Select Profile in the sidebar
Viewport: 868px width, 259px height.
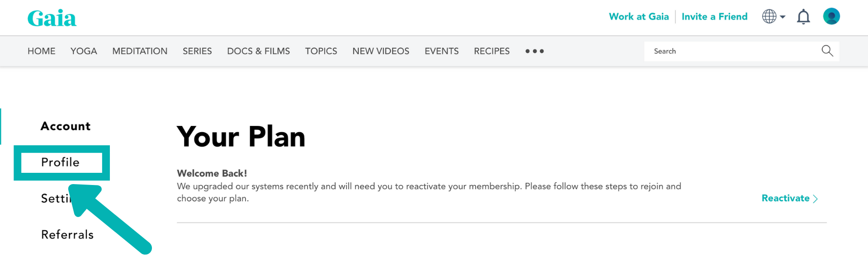point(61,162)
